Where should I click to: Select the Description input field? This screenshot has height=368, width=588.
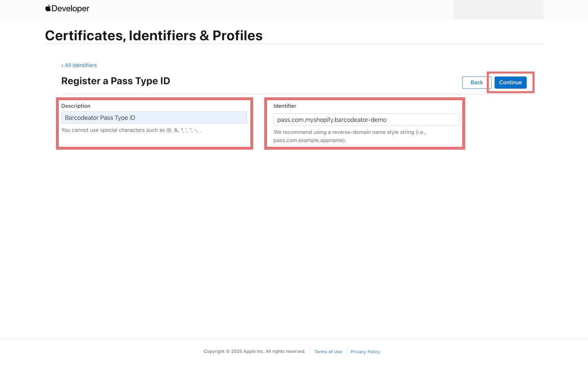tap(154, 117)
